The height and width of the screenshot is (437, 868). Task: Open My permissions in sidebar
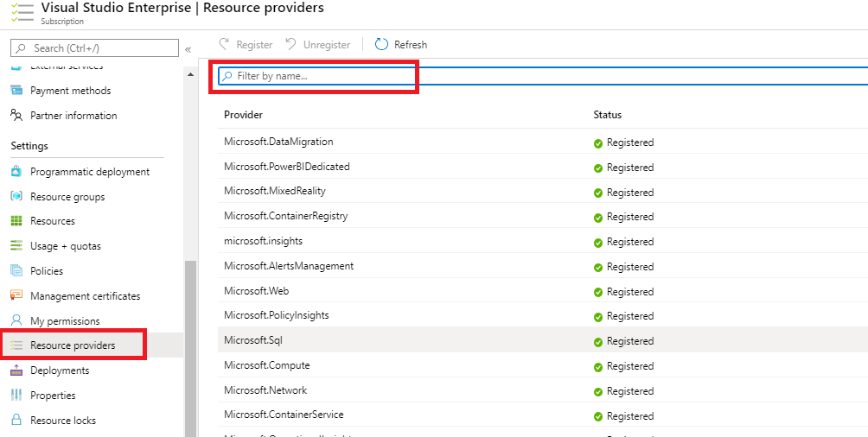tap(65, 320)
